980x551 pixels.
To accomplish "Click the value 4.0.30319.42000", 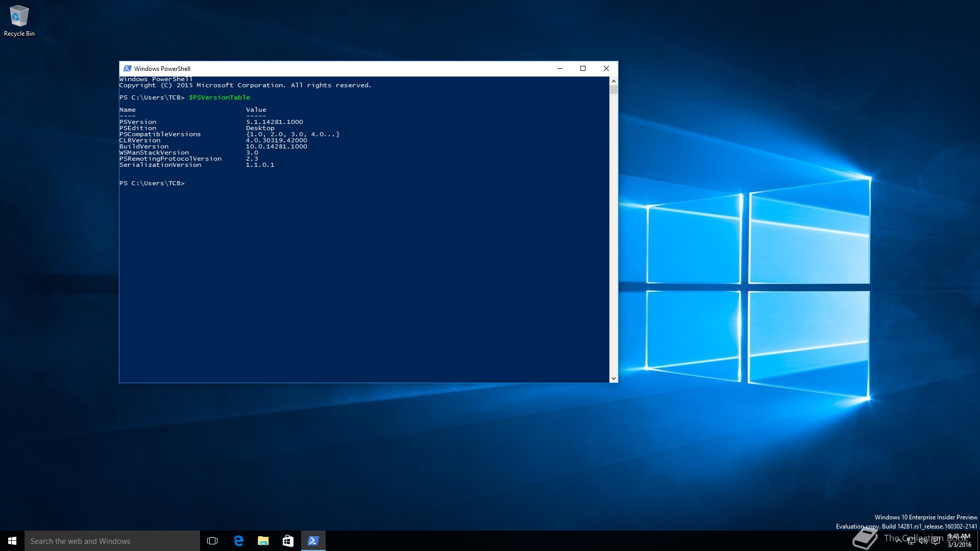I will point(277,140).
